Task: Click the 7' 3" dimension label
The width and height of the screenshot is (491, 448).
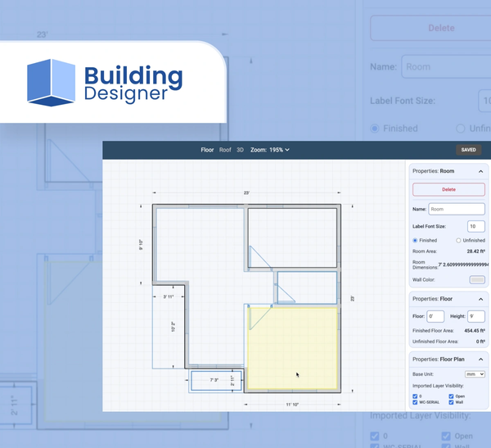Action: (214, 380)
